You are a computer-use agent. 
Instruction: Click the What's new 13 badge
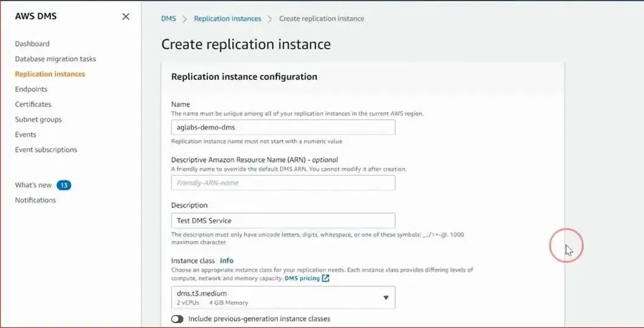coord(64,186)
